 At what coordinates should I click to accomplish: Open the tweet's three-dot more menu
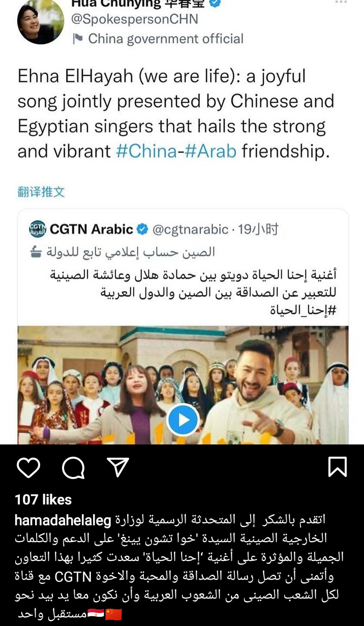point(341,3)
